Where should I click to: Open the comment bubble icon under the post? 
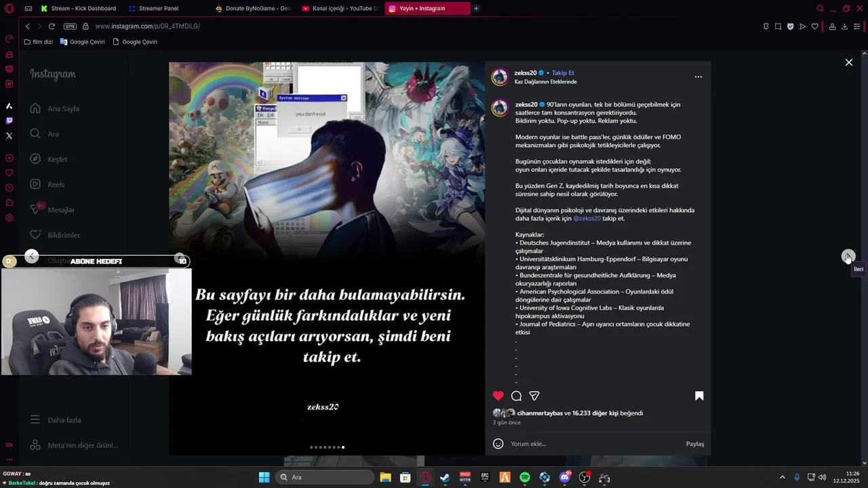(x=516, y=396)
